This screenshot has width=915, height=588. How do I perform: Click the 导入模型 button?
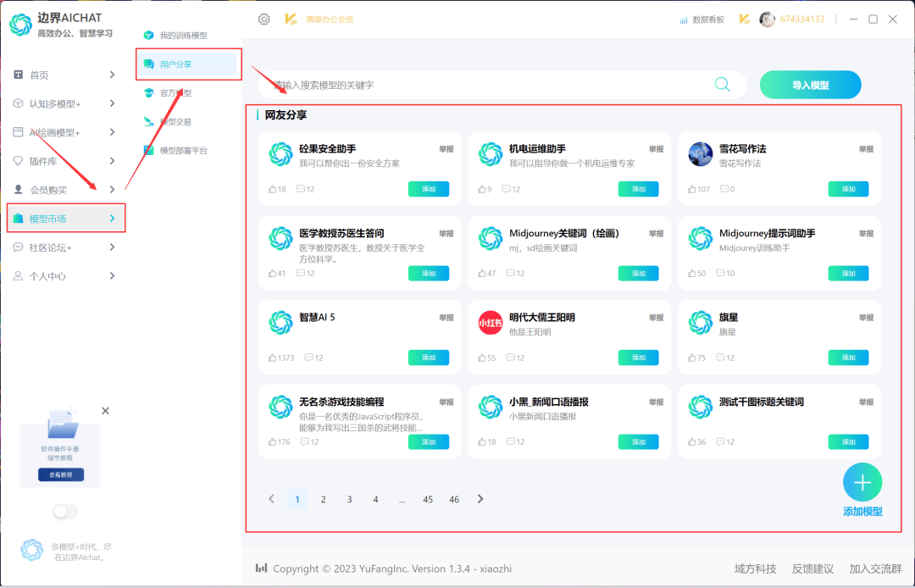click(810, 85)
